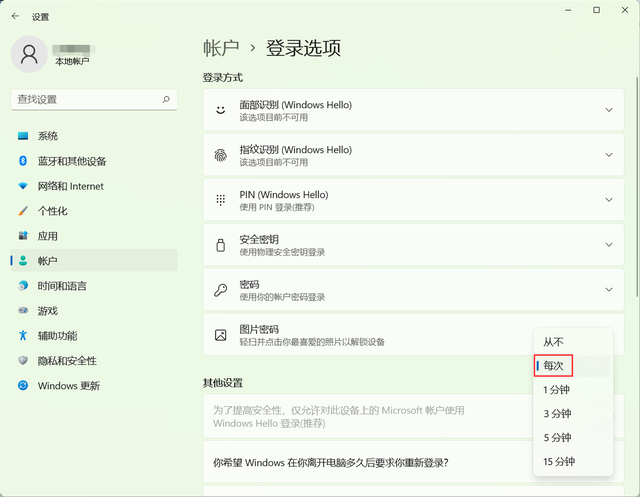Open 个性化 settings
640x497 pixels.
[x=94, y=211]
